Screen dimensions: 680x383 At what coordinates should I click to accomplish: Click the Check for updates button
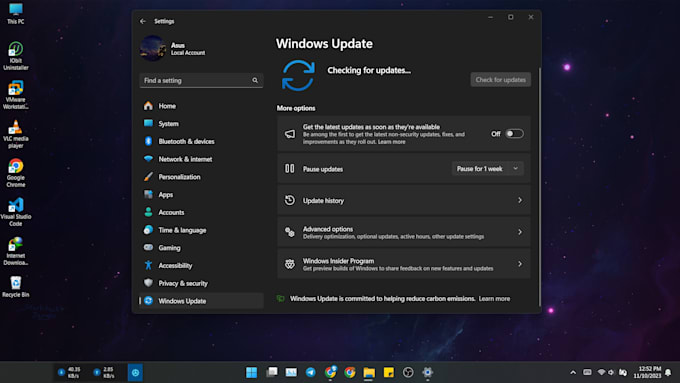(x=500, y=80)
